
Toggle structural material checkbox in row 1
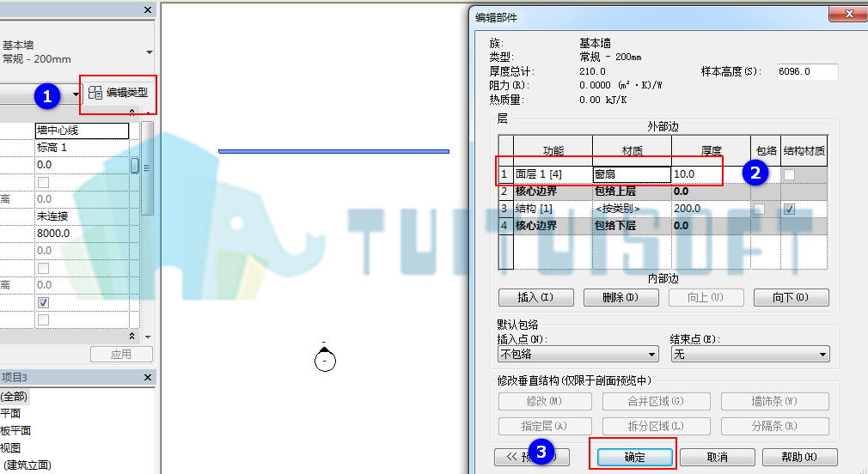pyautogui.click(x=790, y=174)
